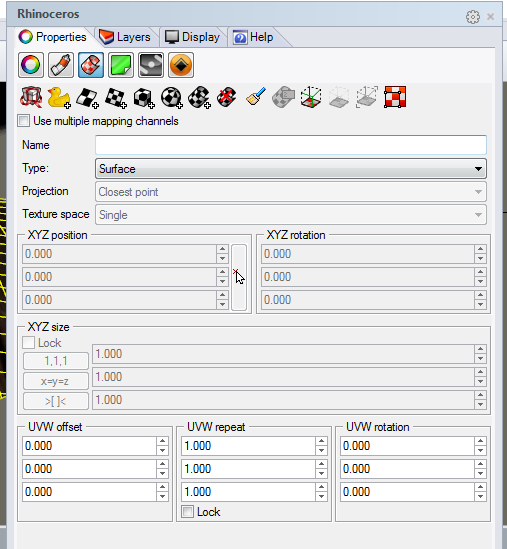Open the red checkered UV editor icon
The width and height of the screenshot is (507, 549).
(x=395, y=97)
